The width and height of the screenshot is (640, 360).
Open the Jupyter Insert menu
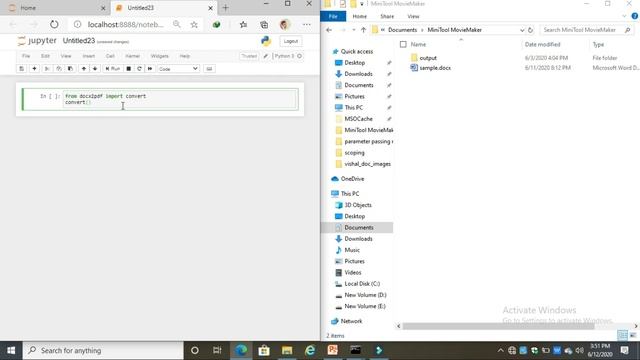(89, 56)
